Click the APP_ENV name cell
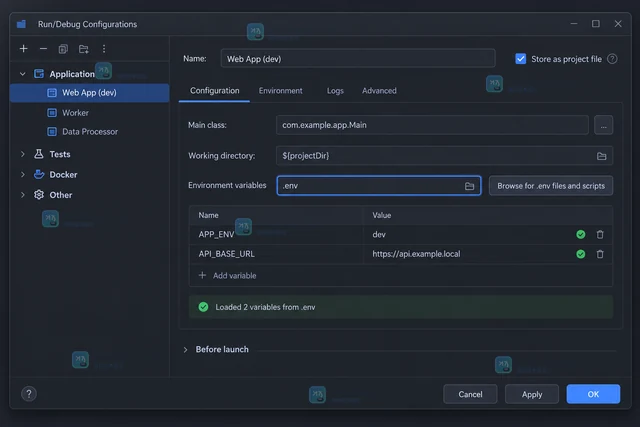The height and width of the screenshot is (427, 640). pos(276,234)
